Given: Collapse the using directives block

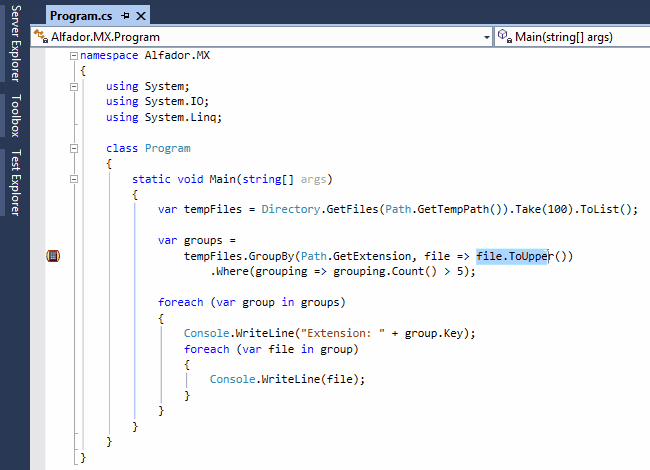Looking at the screenshot, I should tap(74, 87).
